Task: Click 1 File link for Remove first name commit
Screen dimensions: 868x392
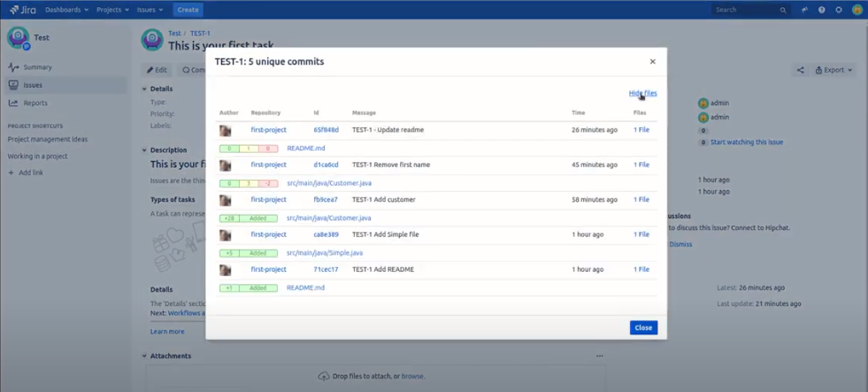Action: 641,165
